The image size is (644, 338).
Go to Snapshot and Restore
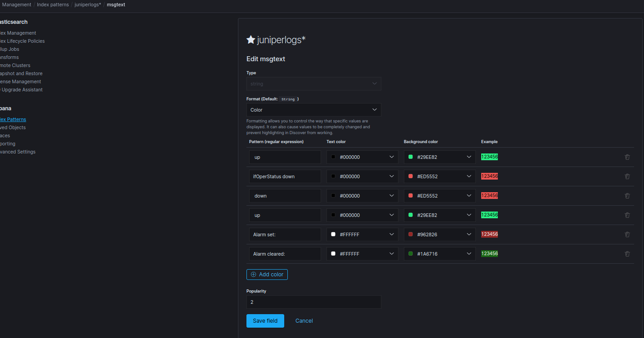coord(21,73)
